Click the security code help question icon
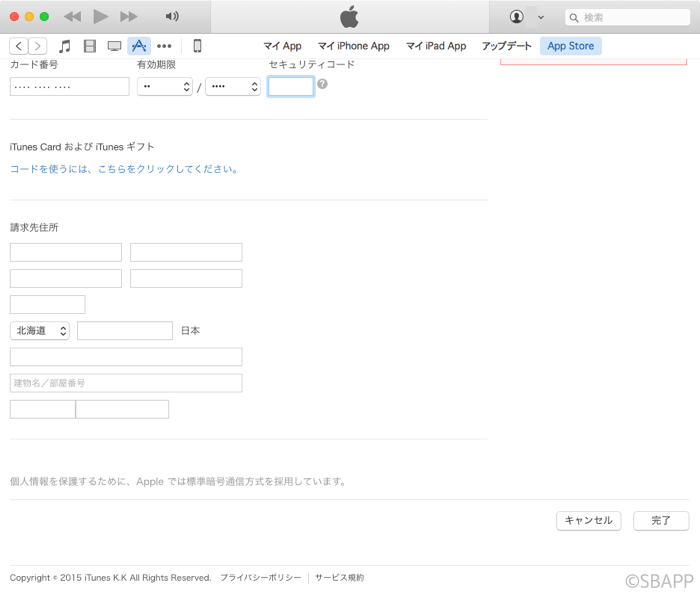Image resolution: width=700 pixels, height=598 pixels. [x=322, y=85]
